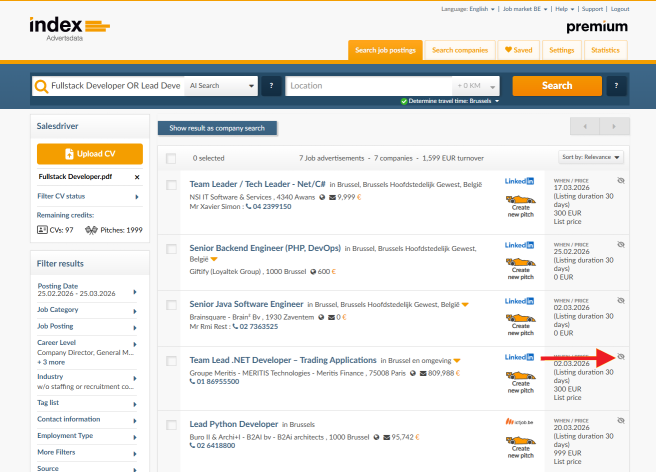Open LinkedIn source of Team Lead .NET Developer
656x472 pixels.
click(x=519, y=357)
